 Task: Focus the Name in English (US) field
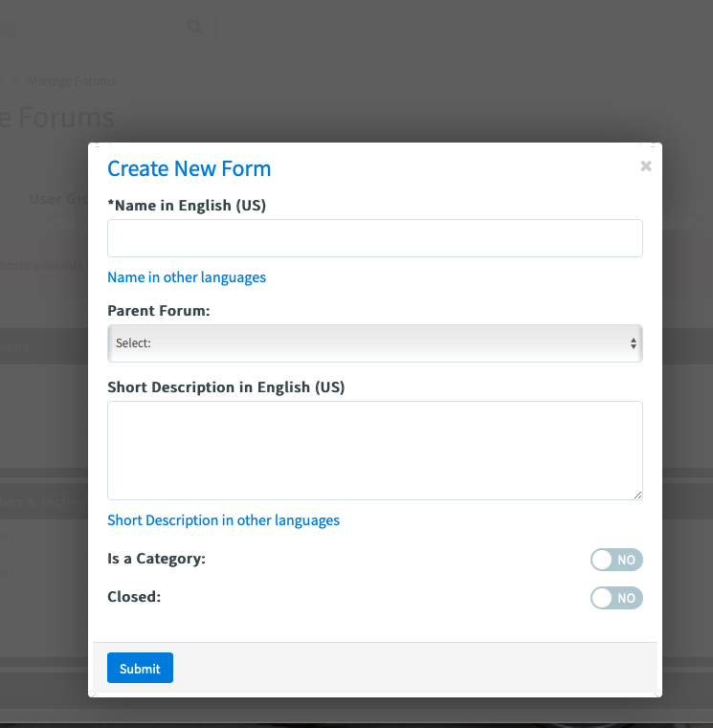tap(375, 238)
